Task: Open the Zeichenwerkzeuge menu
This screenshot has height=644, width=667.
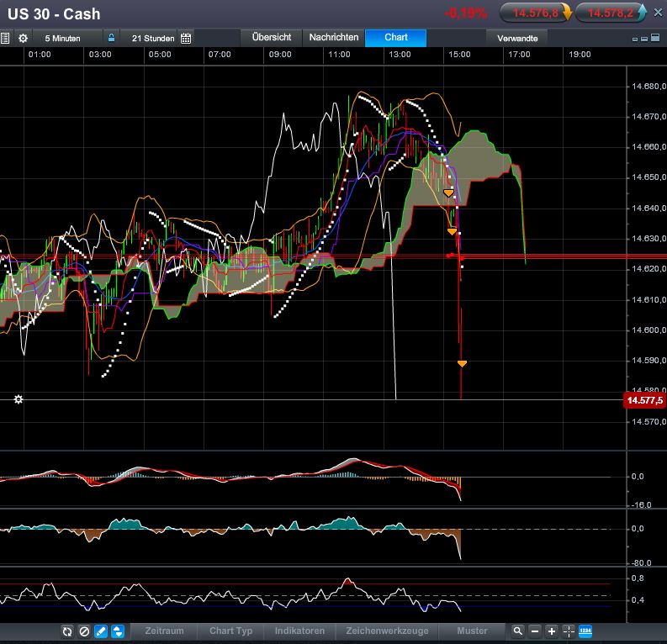Action: click(387, 631)
